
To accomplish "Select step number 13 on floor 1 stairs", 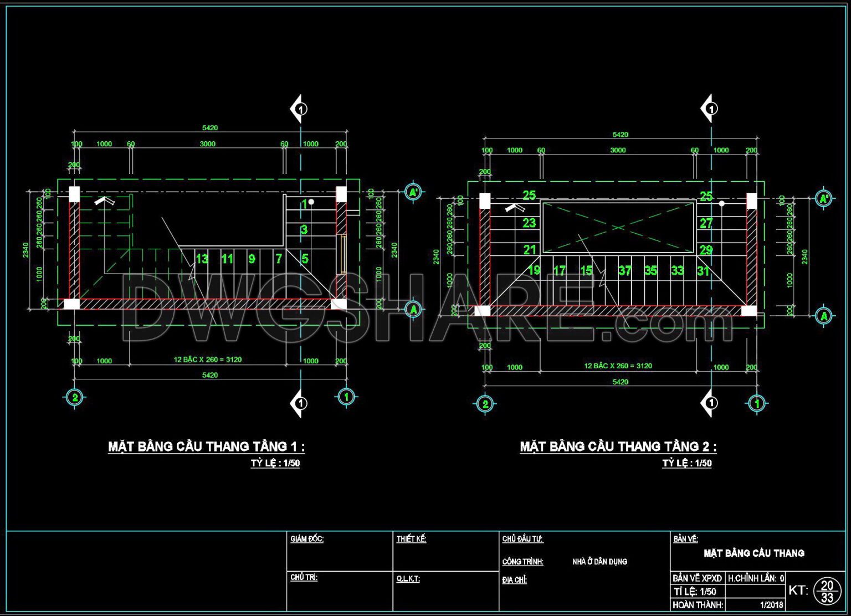I will pos(202,259).
